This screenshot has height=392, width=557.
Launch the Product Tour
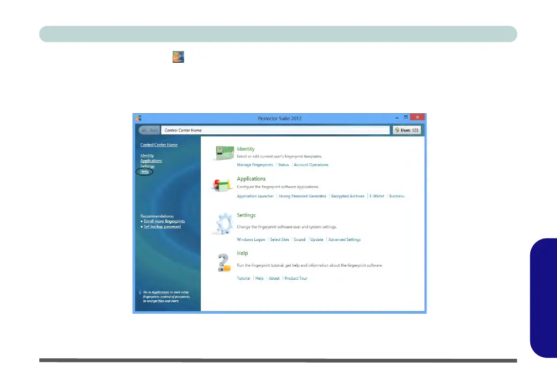click(295, 278)
